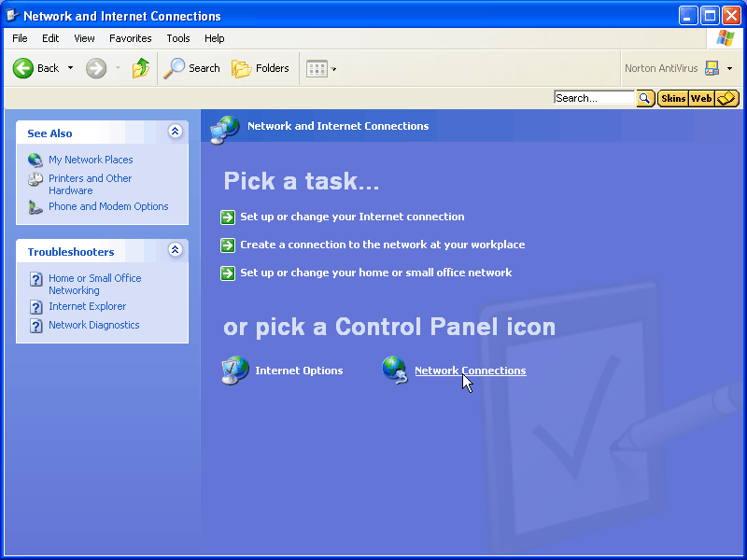The image size is (747, 560).
Task: Open the Tools menu
Action: coord(177,38)
